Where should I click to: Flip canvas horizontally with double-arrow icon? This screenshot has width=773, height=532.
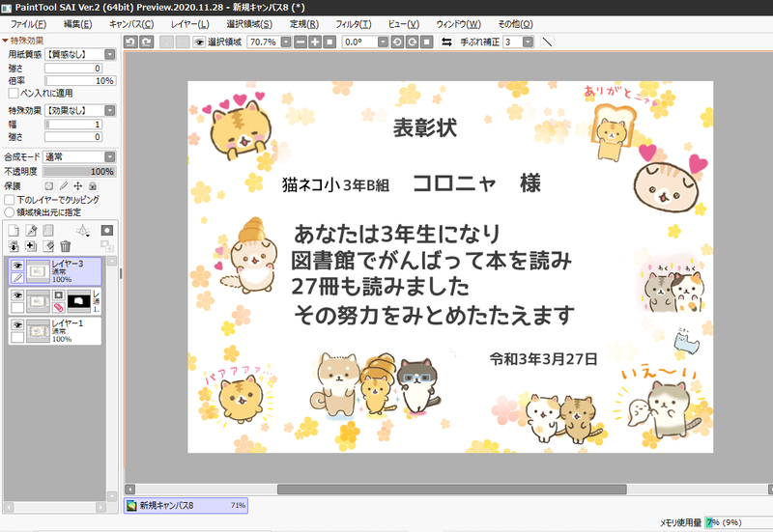446,42
